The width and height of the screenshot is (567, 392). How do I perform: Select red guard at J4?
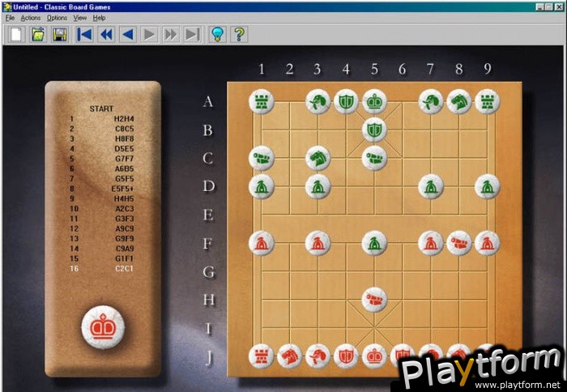pos(346,356)
